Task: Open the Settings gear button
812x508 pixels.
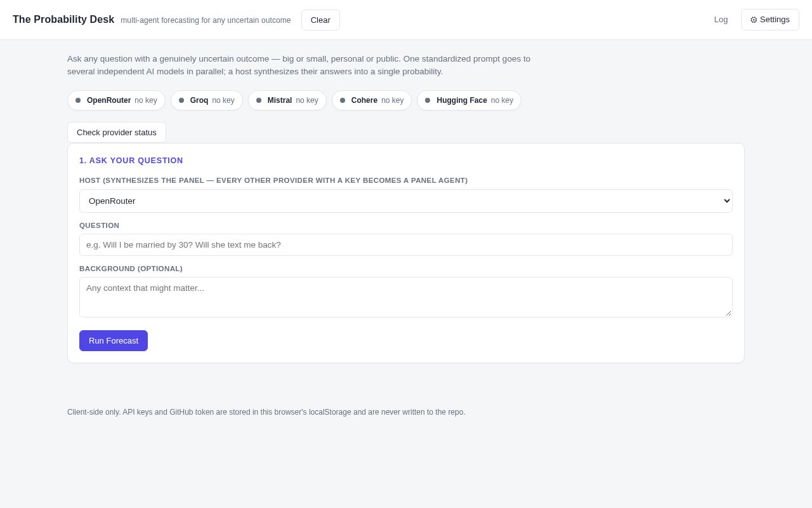Action: point(769,20)
